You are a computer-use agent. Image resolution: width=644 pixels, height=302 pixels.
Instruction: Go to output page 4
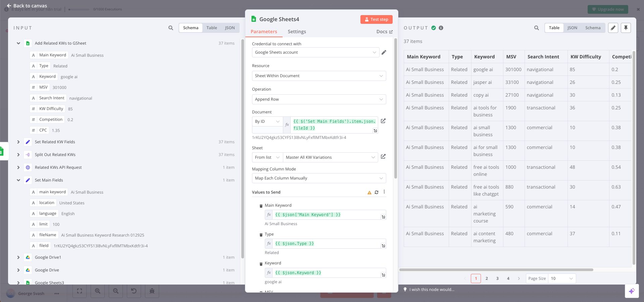(x=508, y=279)
